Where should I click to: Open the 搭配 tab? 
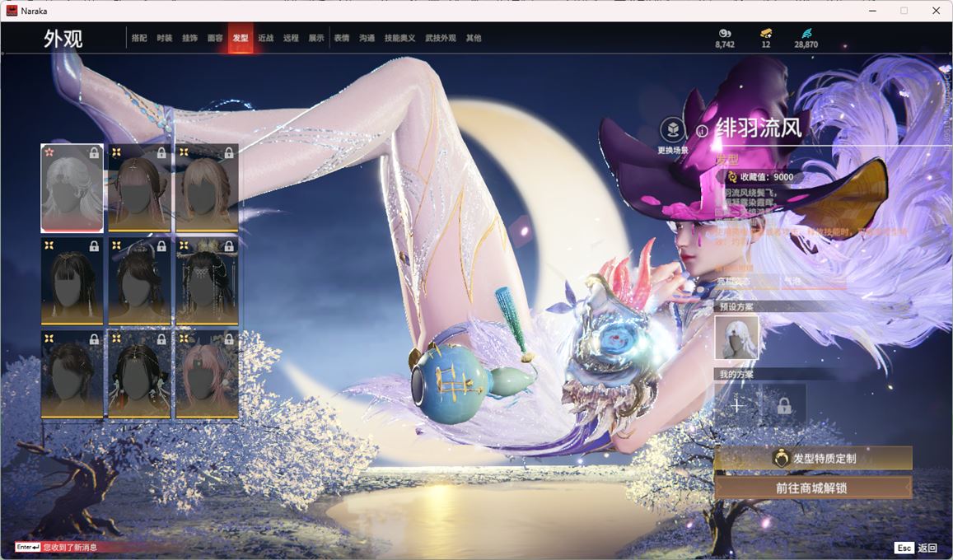tap(139, 38)
